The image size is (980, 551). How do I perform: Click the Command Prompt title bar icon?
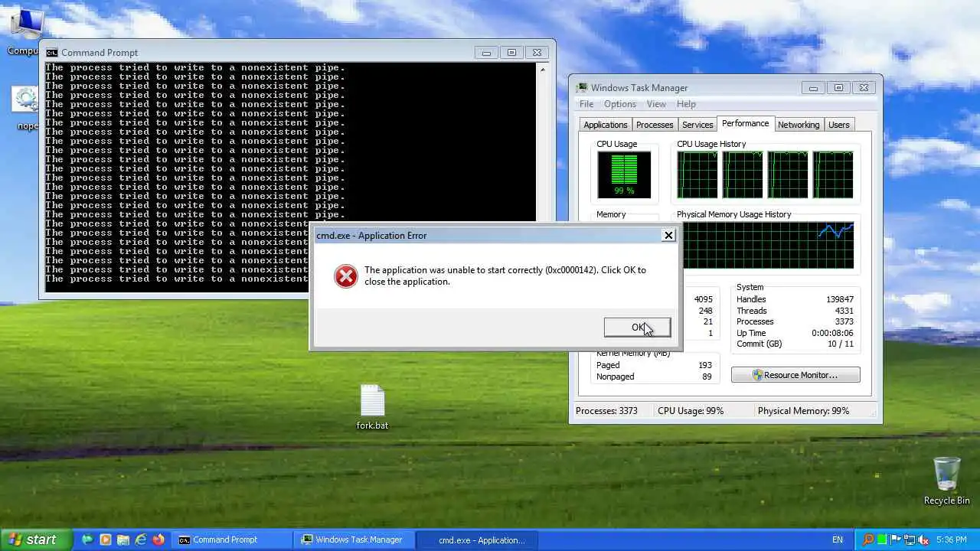click(52, 53)
